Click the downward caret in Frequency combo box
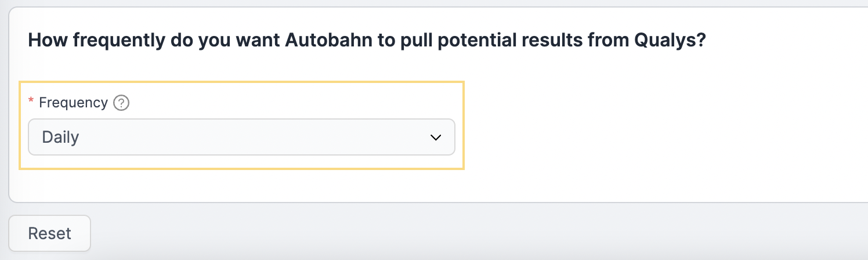Image resolution: width=868 pixels, height=260 pixels. (436, 138)
